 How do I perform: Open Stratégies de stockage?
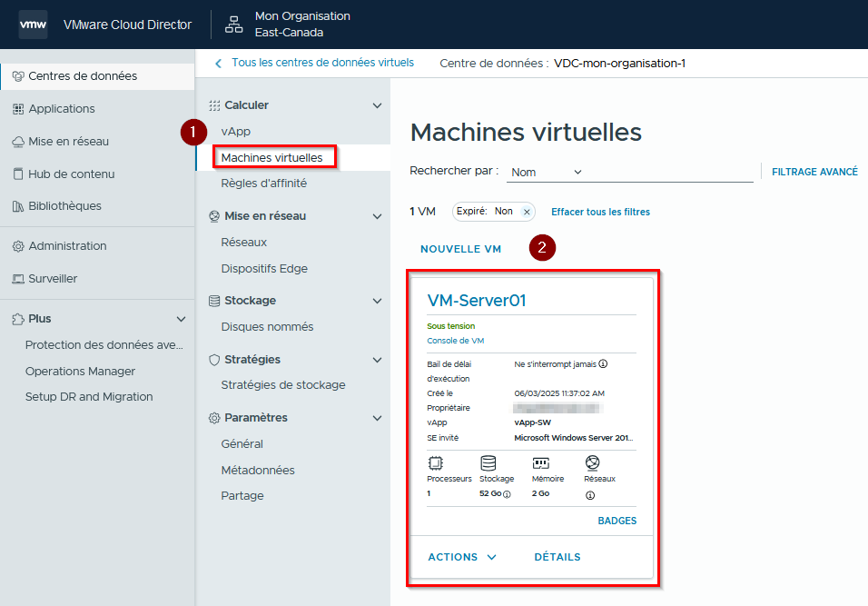pyautogui.click(x=283, y=385)
